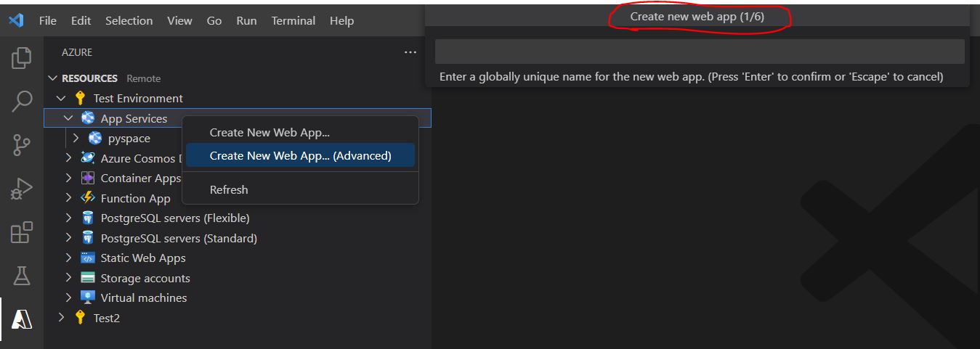Viewport: 980px width, 349px height.
Task: Select Create New Web App... menu entry
Action: click(x=270, y=133)
